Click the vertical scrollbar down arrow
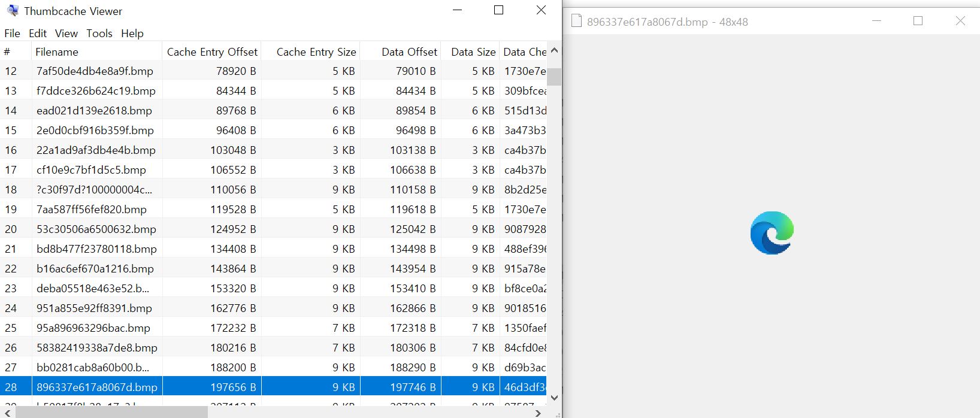 click(554, 398)
